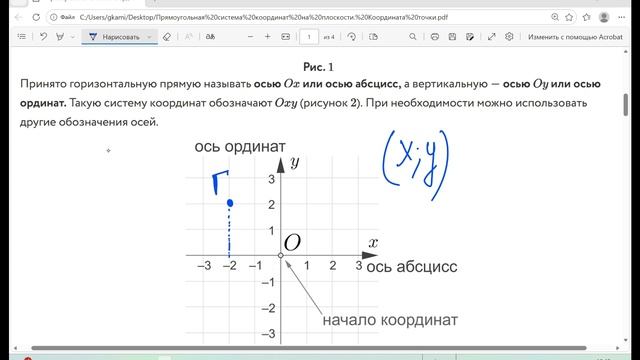640x360 pixels.
Task: Click the horizontal scrollbar thumb
Action: coord(309,348)
